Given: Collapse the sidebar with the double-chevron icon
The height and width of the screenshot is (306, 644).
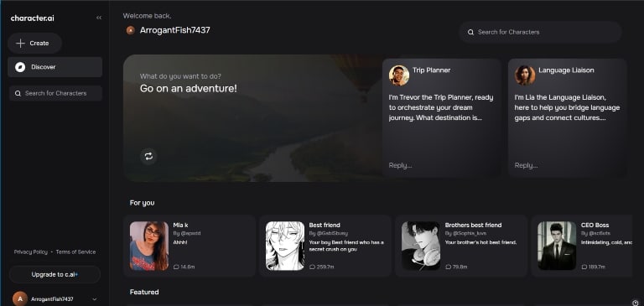Looking at the screenshot, I should point(99,18).
